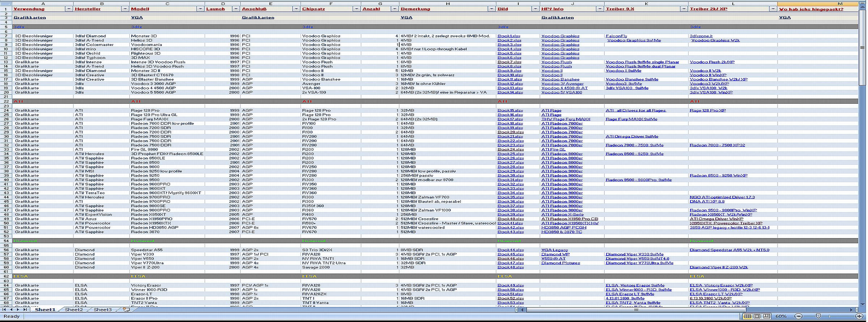This screenshot has height=322, width=868.
Task: Click the zoom in plus button
Action: [860, 316]
